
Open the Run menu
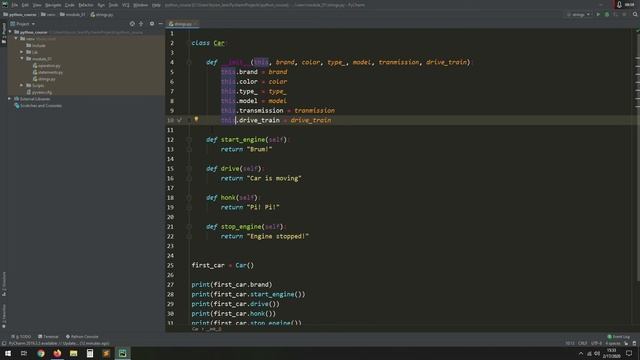coord(101,5)
